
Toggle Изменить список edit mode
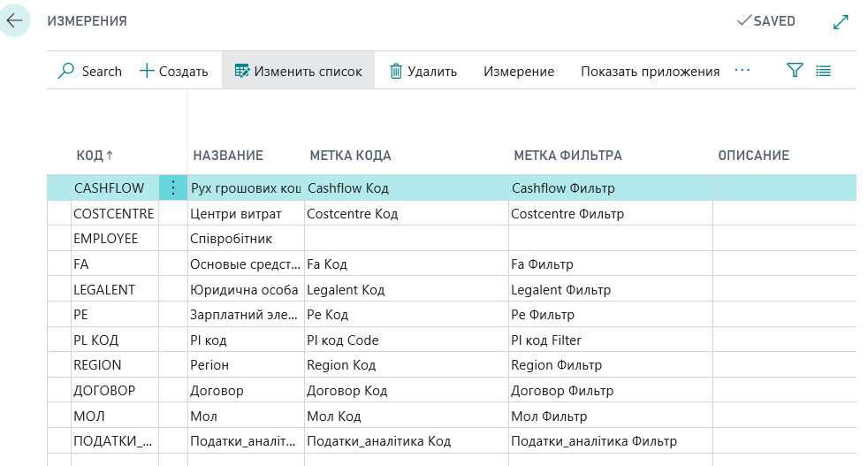pos(298,72)
